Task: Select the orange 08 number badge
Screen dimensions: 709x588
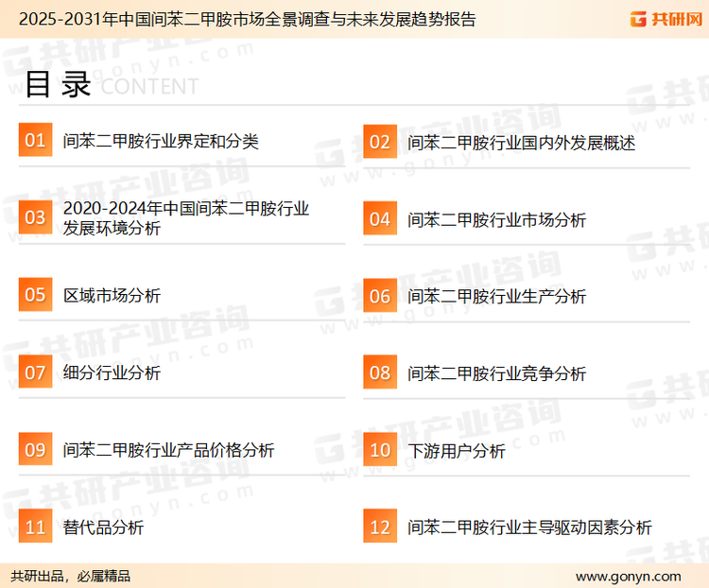Action: point(380,372)
